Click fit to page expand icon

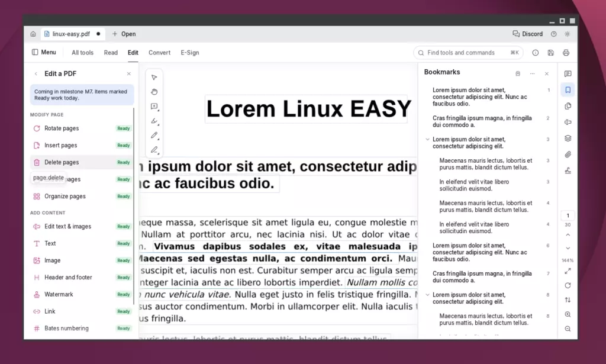click(568, 272)
